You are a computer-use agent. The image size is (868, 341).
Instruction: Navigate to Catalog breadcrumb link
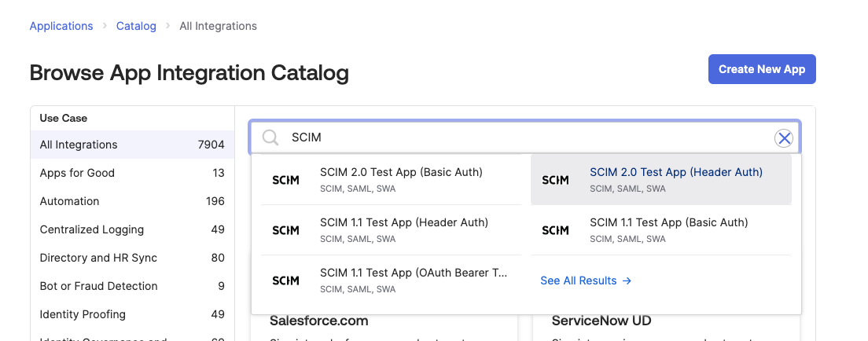136,26
